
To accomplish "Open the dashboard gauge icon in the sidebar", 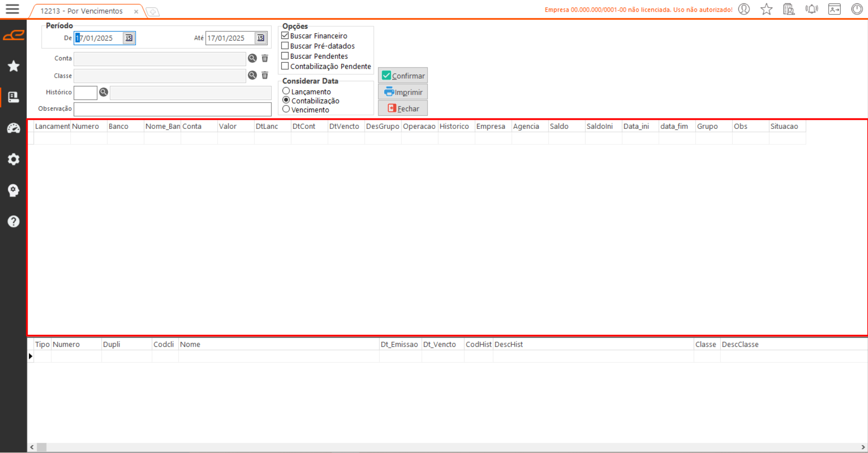I will [14, 128].
